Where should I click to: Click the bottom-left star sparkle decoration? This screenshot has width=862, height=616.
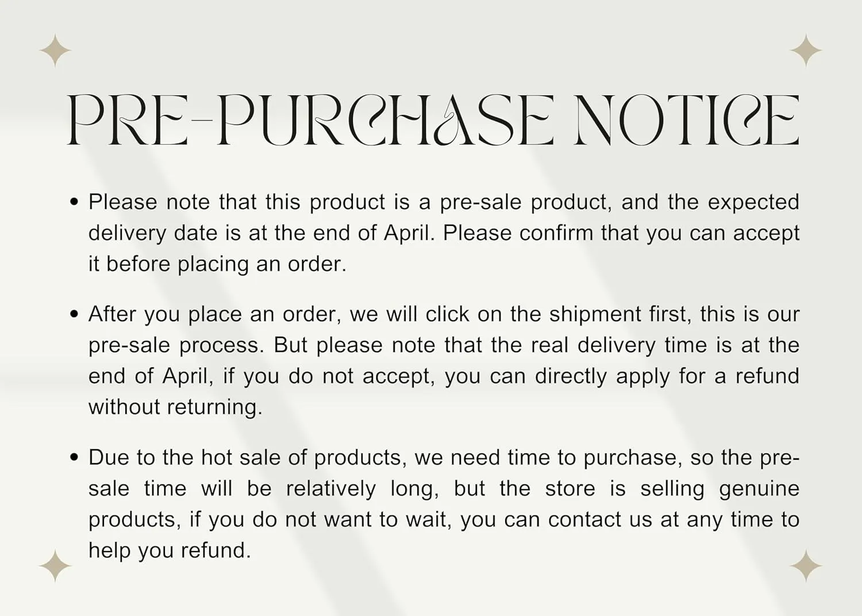click(x=55, y=566)
